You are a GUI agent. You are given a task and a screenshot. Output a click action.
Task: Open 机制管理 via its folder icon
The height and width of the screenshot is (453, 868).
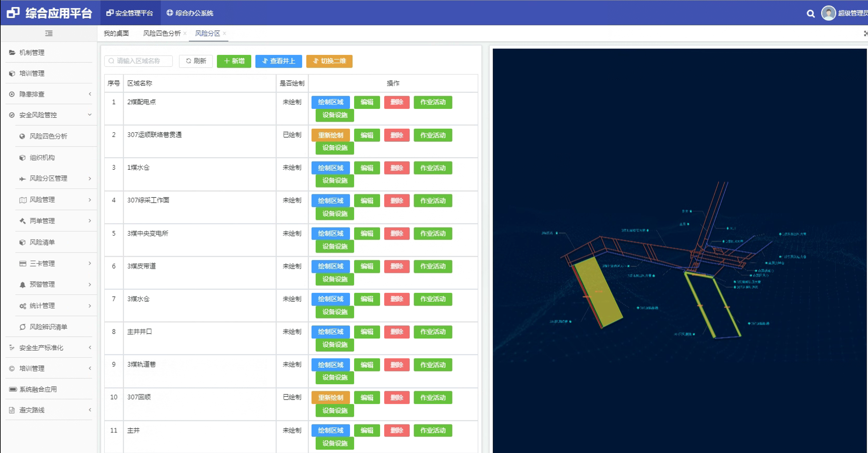(x=12, y=53)
